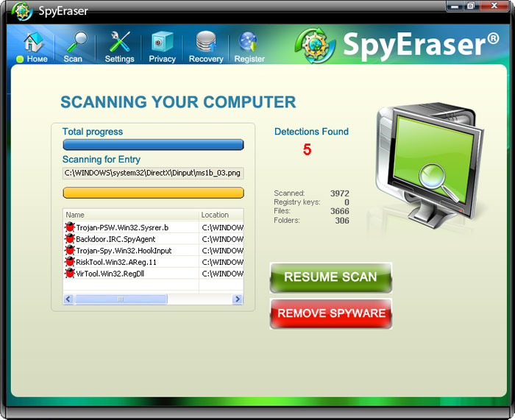The image size is (515, 420).
Task: Select the bug icon beside Backdoor.IRC.SpyAgent
Action: pyautogui.click(x=70, y=238)
